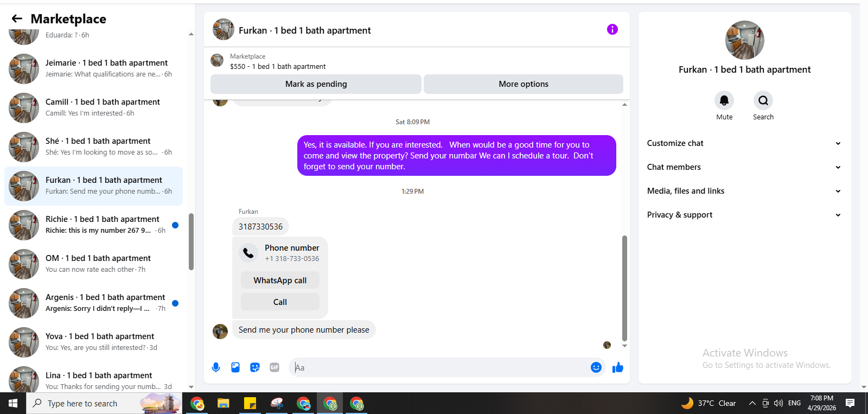This screenshot has height=414, width=868.
Task: Expand Media, files and links section
Action: [x=744, y=191]
